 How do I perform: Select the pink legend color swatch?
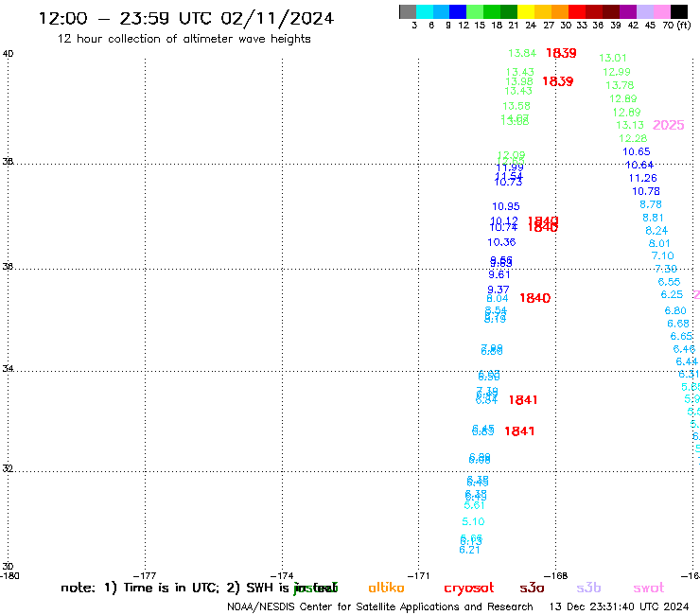click(661, 11)
